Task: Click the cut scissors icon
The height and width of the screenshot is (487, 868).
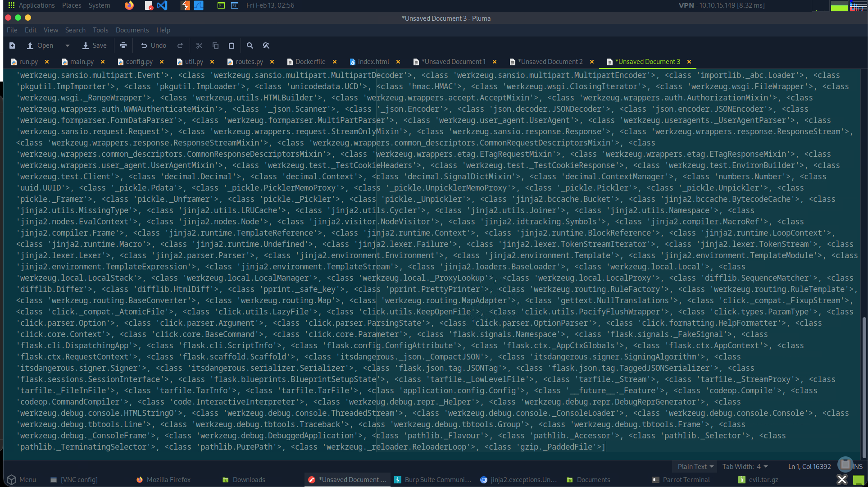Action: pyautogui.click(x=199, y=46)
